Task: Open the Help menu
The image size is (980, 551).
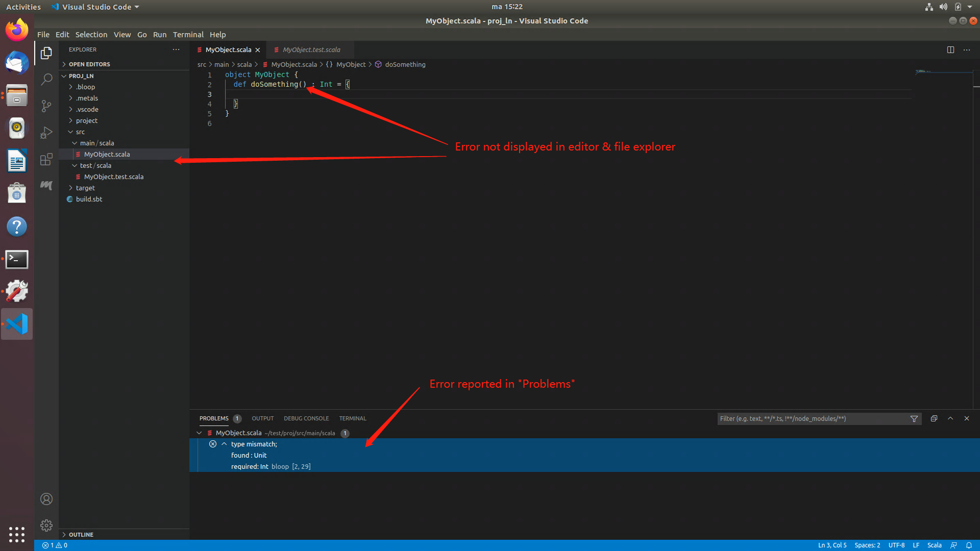Action: coord(217,35)
